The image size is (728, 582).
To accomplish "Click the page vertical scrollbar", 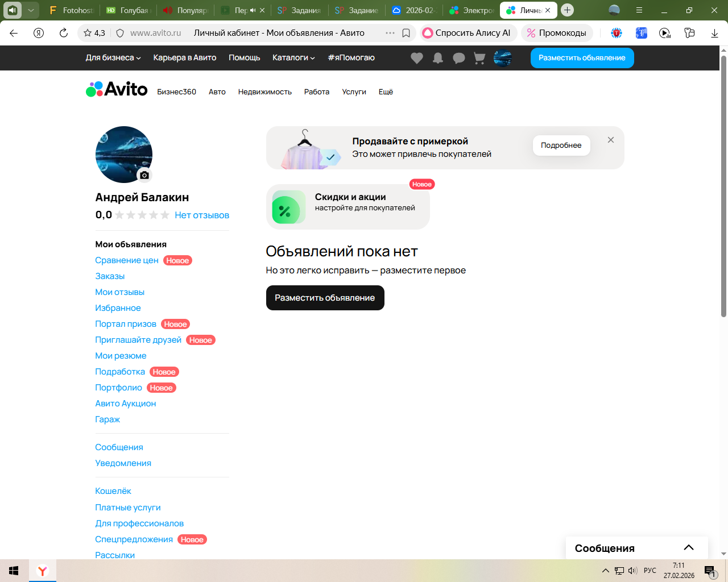I will point(723,186).
